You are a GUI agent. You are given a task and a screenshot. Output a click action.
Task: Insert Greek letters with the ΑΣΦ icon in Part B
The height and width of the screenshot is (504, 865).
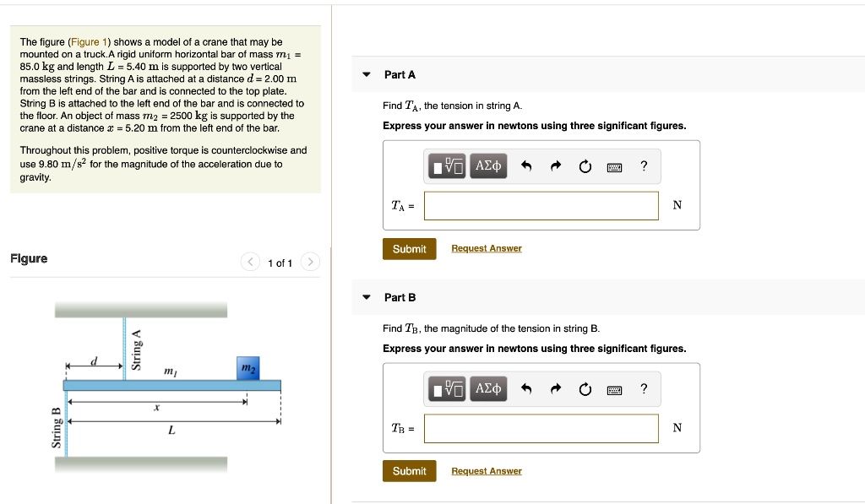point(488,388)
